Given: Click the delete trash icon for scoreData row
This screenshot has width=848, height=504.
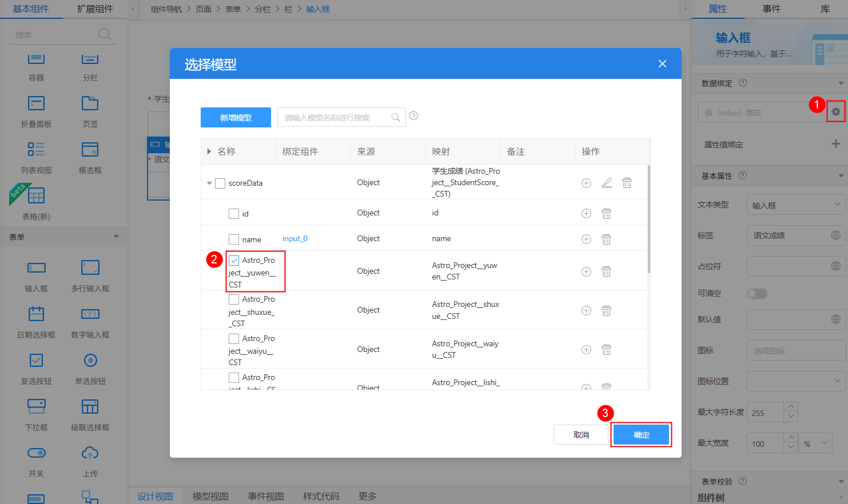Looking at the screenshot, I should (627, 183).
